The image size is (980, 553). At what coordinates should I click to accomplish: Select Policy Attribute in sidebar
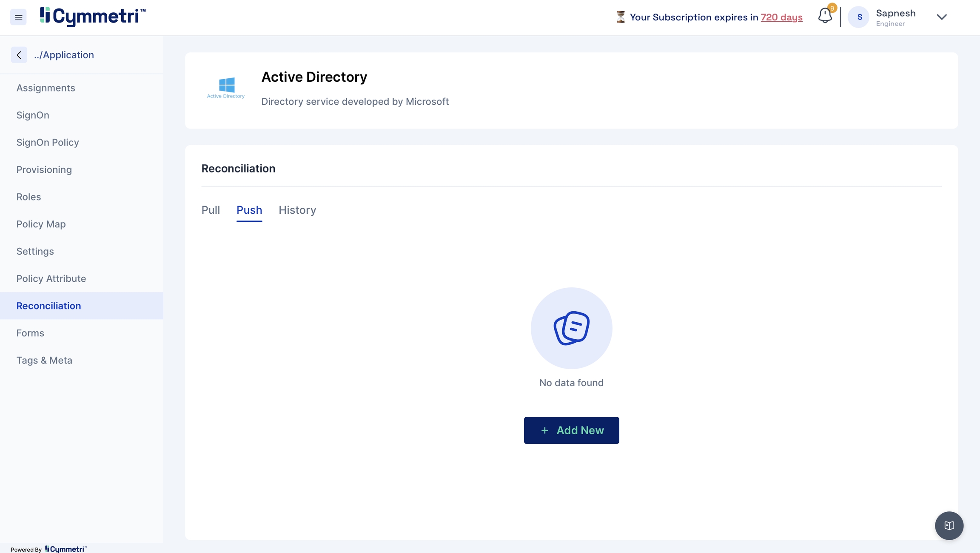[51, 278]
